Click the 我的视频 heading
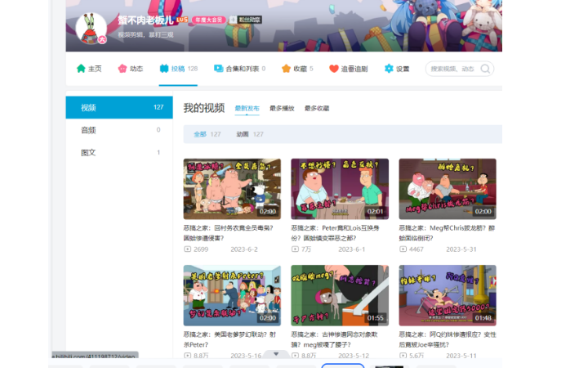 (203, 108)
